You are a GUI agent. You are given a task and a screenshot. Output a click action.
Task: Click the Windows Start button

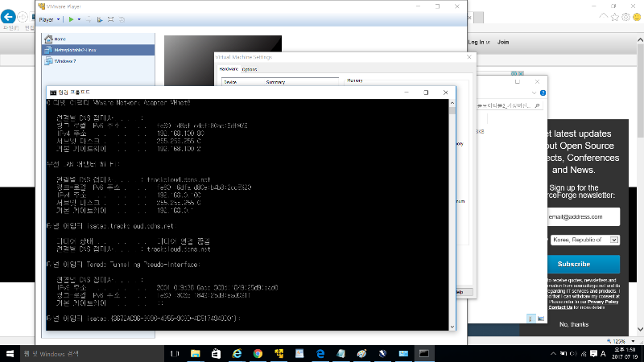(10, 353)
